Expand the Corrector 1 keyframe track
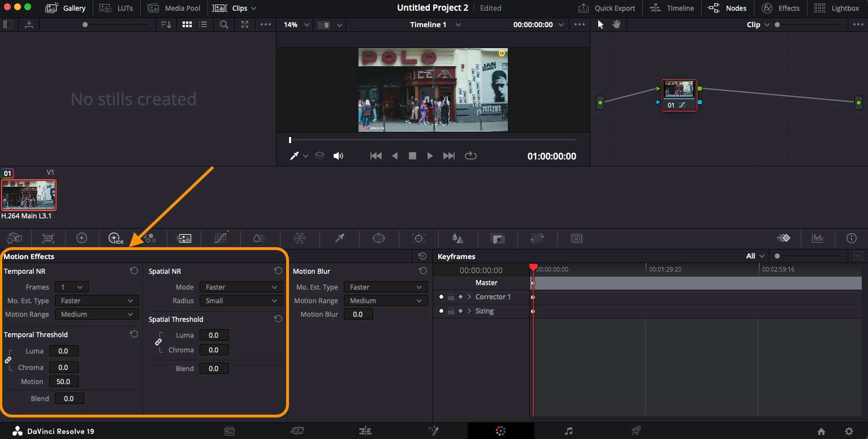The width and height of the screenshot is (868, 439). (469, 296)
